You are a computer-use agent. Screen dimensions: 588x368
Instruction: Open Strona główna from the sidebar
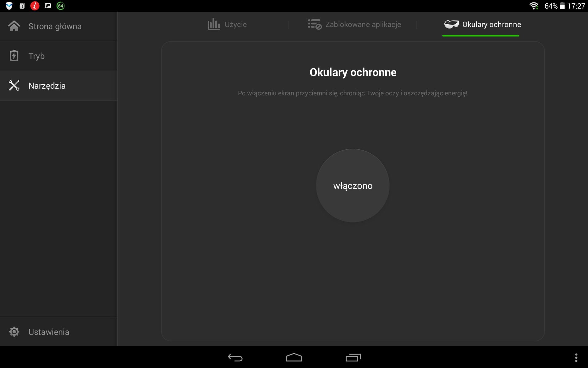55,26
